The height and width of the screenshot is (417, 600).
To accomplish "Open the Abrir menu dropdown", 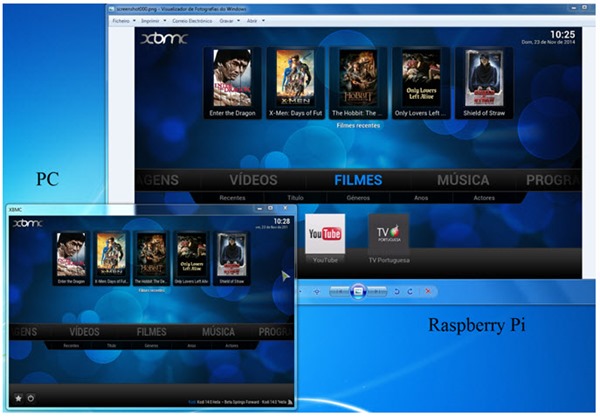I will (x=256, y=21).
